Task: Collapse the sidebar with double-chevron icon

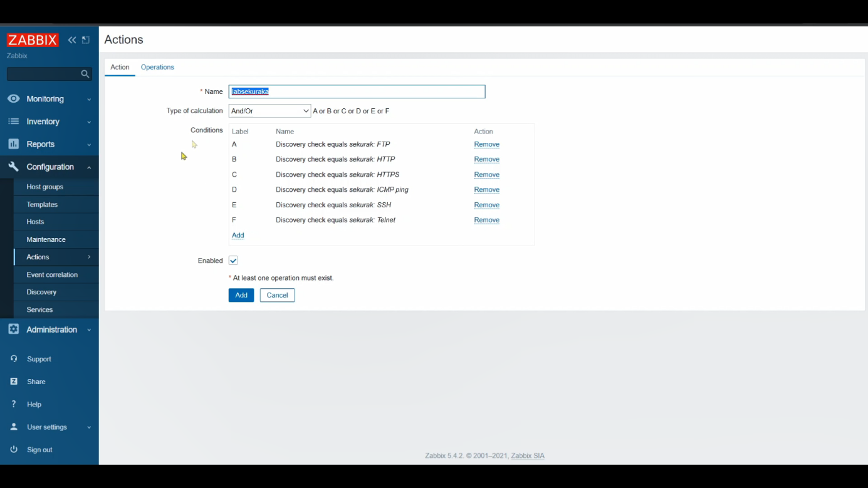Action: 72,40
